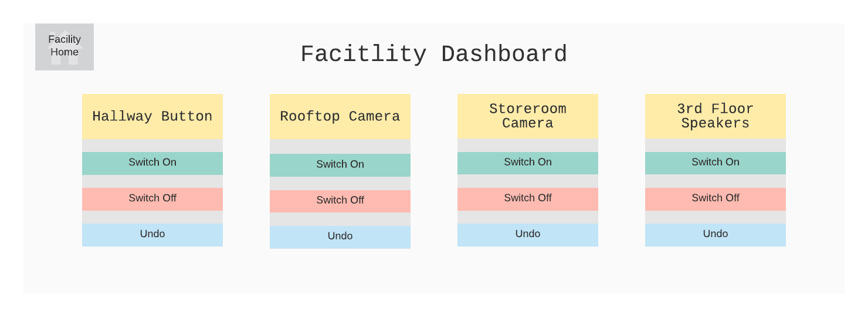
Task: Go to Facility Home icon
Action: pos(65,47)
